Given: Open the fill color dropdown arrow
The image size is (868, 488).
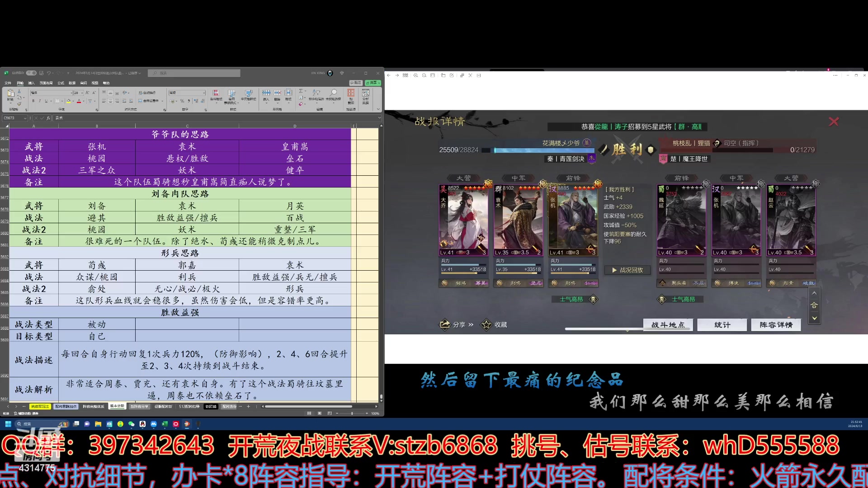Looking at the screenshot, I should (73, 101).
